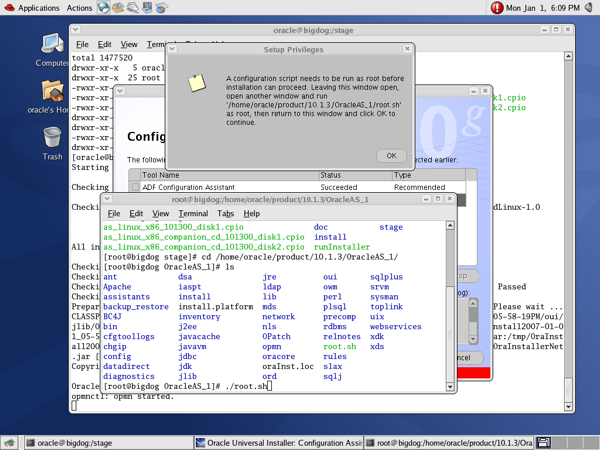The image size is (600, 450).
Task: Click 'as_linux_x86_101300_disk1.cpio' file name
Action: pos(173,227)
